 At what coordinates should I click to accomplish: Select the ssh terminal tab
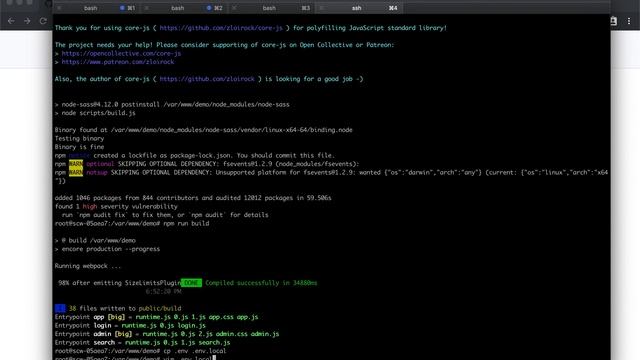pyautogui.click(x=356, y=8)
